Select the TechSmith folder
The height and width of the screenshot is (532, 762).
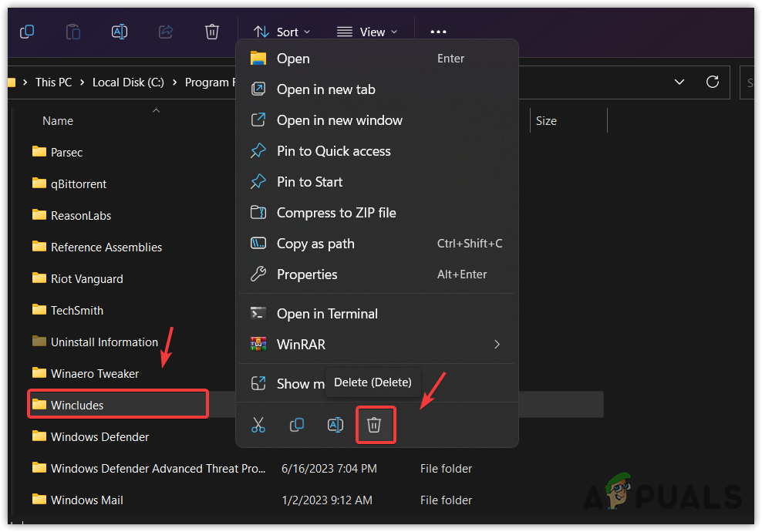coord(67,310)
